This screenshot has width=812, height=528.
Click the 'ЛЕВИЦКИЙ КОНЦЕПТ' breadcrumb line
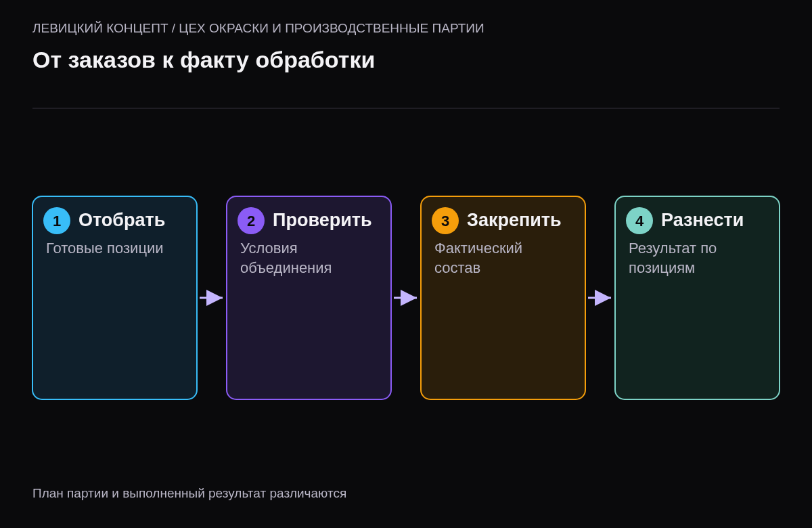pyautogui.click(x=258, y=28)
